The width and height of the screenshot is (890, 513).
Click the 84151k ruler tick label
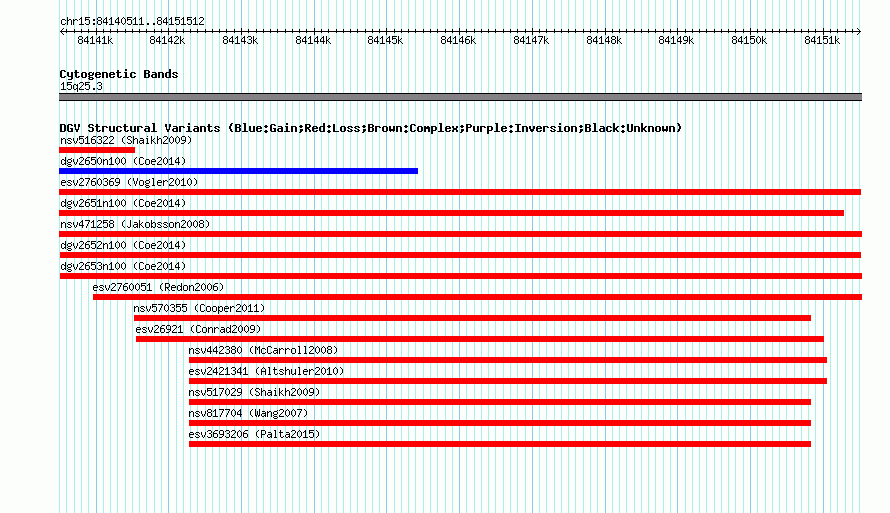point(822,40)
